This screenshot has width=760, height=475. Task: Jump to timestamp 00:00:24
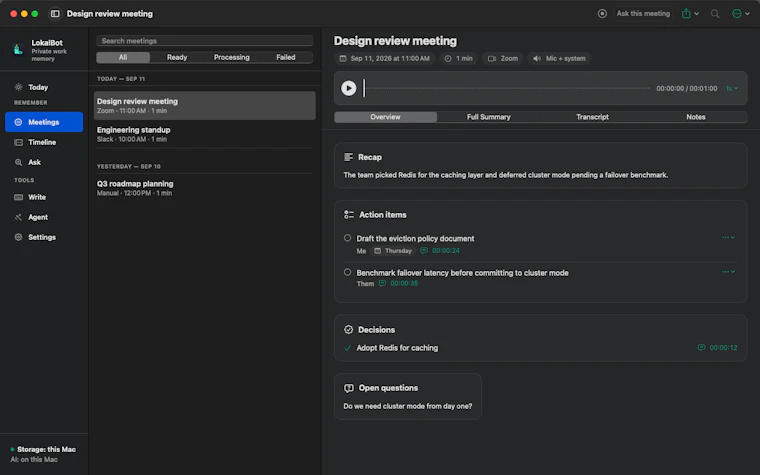click(x=440, y=251)
